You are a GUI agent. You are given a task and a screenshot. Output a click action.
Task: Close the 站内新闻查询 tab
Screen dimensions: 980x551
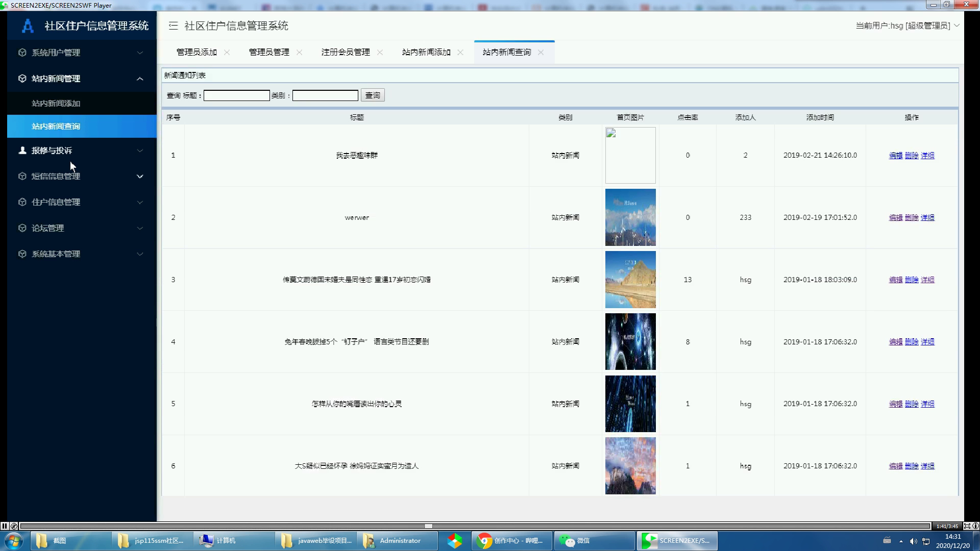pos(541,53)
